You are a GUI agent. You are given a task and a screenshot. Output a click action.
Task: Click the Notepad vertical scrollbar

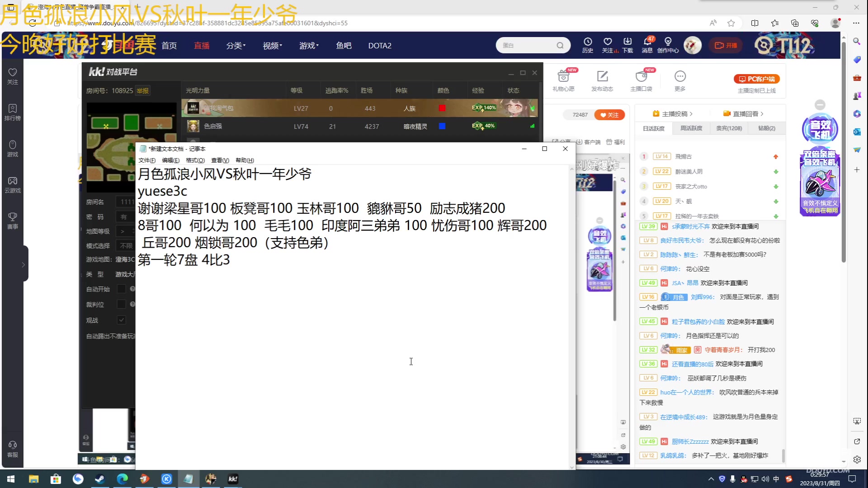pyautogui.click(x=572, y=317)
